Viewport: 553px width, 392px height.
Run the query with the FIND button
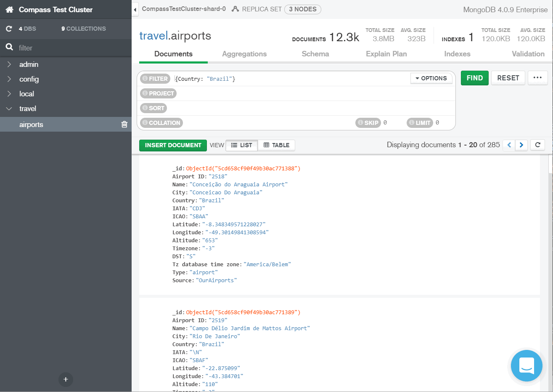(474, 78)
